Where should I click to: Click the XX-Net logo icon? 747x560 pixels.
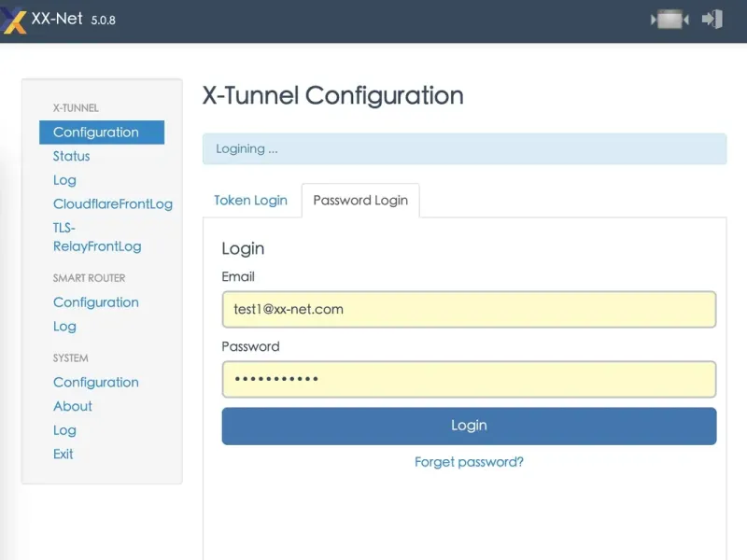[x=15, y=20]
